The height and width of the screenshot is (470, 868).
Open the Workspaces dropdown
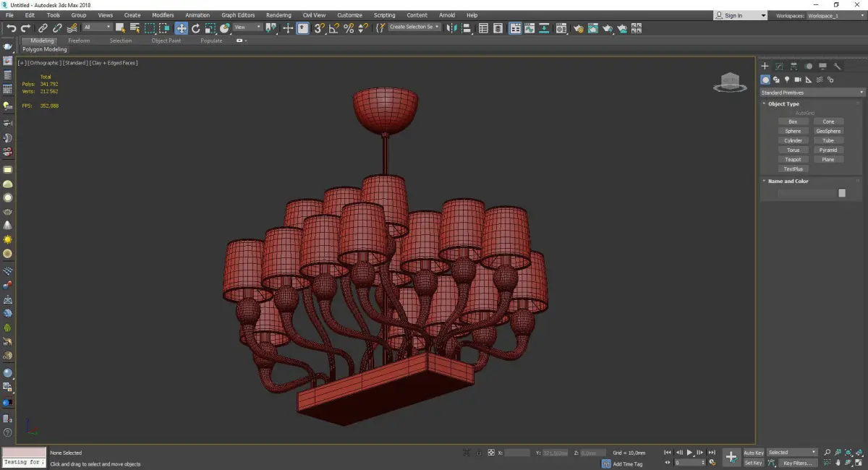point(835,15)
